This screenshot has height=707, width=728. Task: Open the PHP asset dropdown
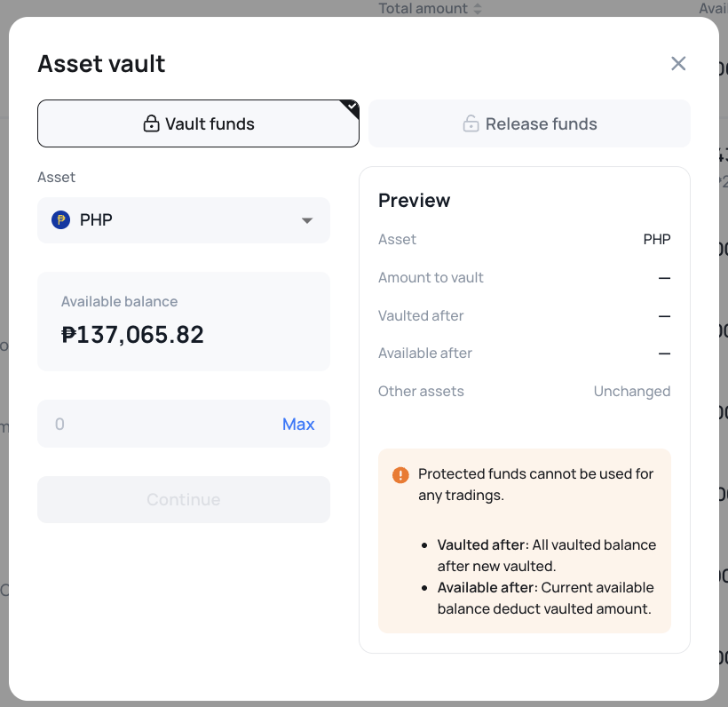point(184,220)
